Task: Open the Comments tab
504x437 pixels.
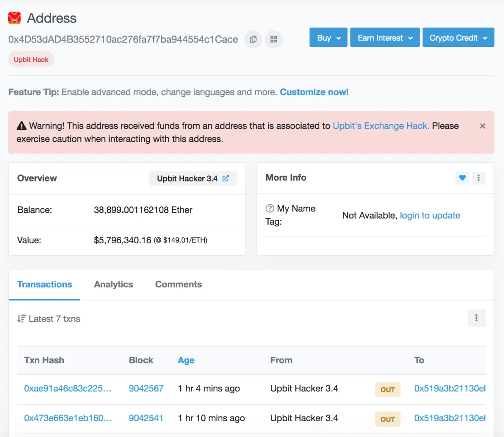Action: (178, 284)
